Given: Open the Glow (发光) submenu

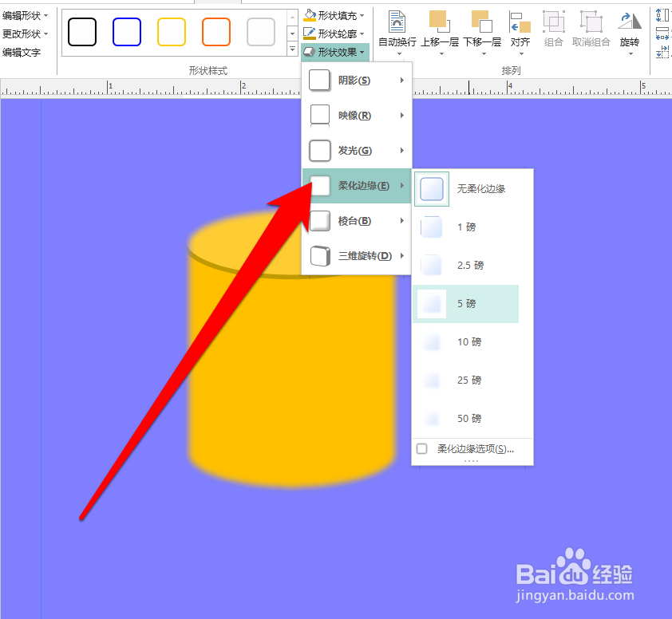Looking at the screenshot, I should (x=357, y=151).
